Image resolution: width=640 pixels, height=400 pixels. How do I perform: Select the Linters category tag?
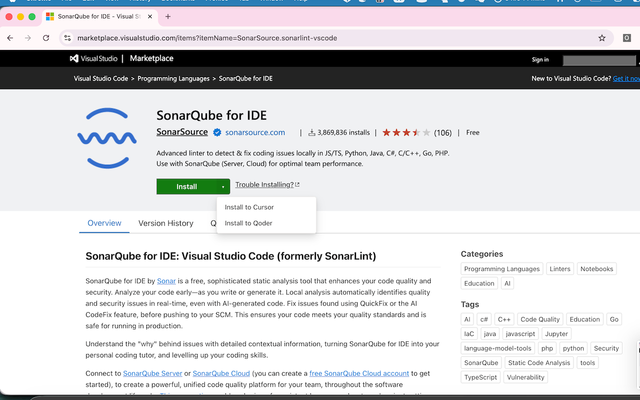coord(560,269)
